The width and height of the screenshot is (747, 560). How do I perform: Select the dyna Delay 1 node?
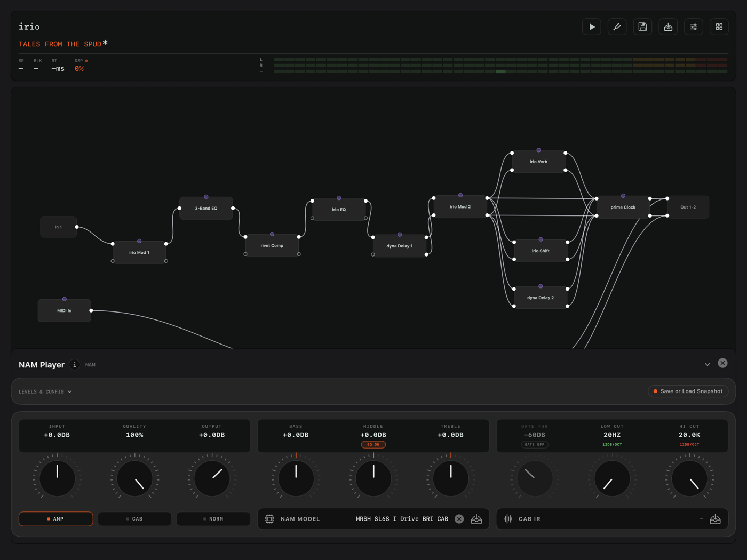click(x=400, y=246)
